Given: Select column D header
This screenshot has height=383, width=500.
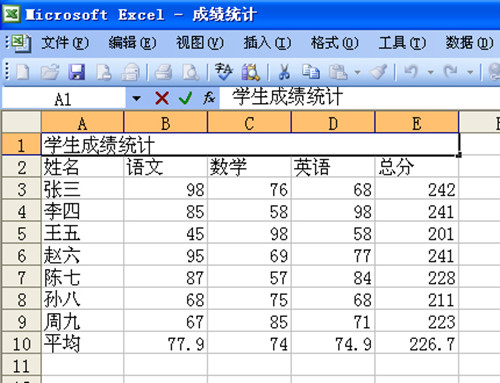Looking at the screenshot, I should tap(333, 122).
